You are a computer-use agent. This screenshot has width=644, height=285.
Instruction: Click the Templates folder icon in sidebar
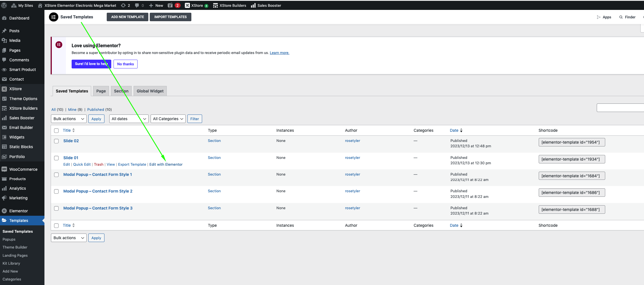(4, 221)
